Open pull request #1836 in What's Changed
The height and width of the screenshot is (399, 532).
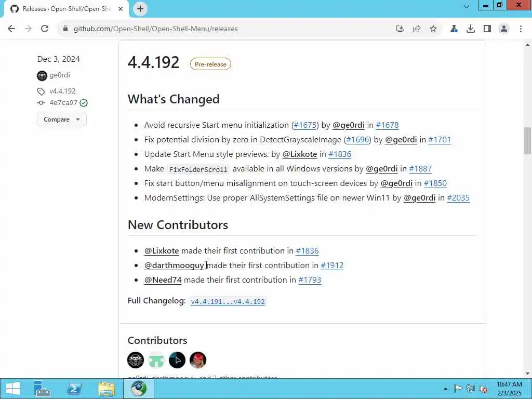point(340,154)
